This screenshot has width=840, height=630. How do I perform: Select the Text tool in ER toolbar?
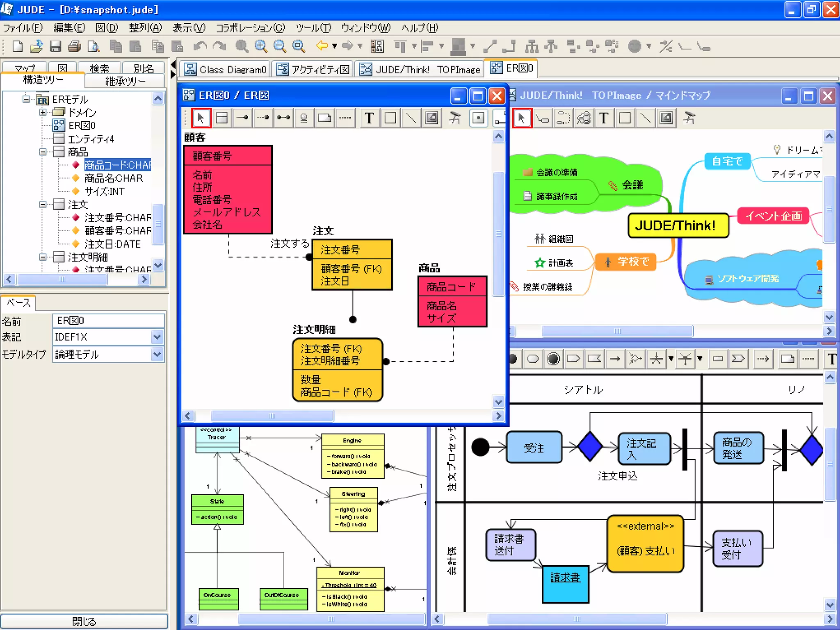(369, 118)
